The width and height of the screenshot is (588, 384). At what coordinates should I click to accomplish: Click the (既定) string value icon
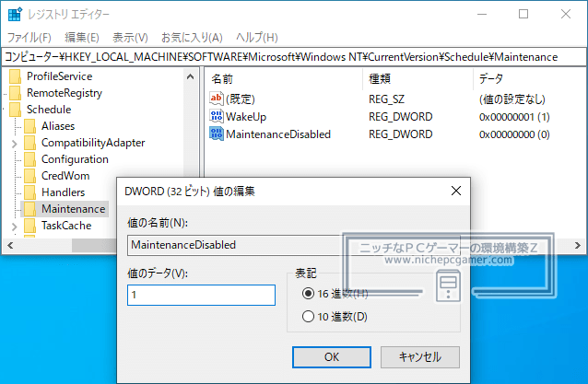coord(217,99)
